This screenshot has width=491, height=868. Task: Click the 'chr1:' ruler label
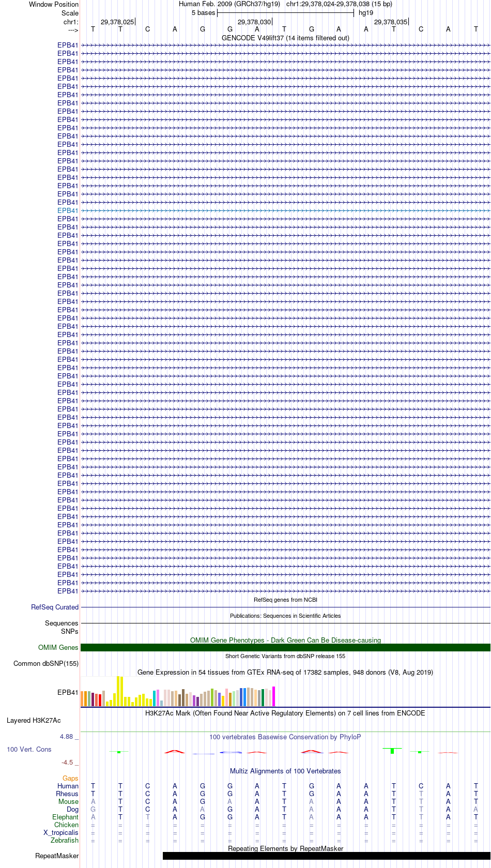pyautogui.click(x=71, y=22)
